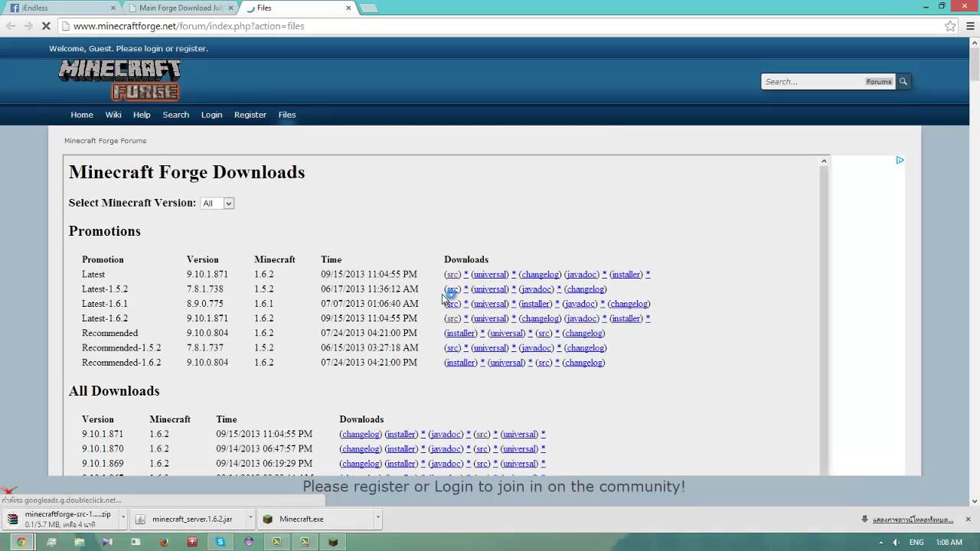Image resolution: width=980 pixels, height=551 pixels.
Task: Click (javadoc) link in 9.10.1.869 row
Action: point(446,463)
